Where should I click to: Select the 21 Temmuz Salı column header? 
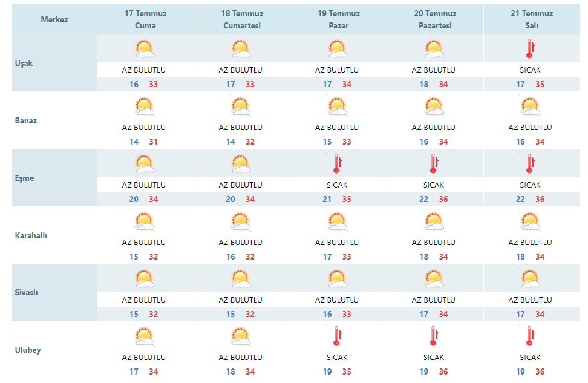pyautogui.click(x=532, y=19)
